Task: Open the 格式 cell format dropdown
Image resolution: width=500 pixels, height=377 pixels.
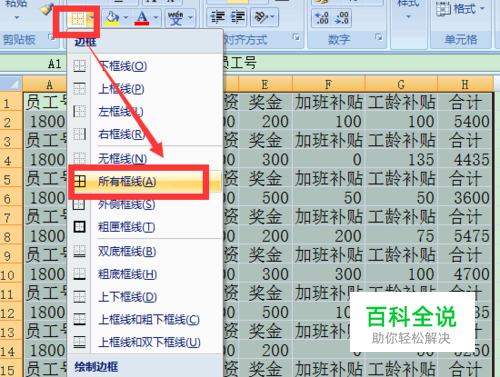Action: click(x=461, y=9)
